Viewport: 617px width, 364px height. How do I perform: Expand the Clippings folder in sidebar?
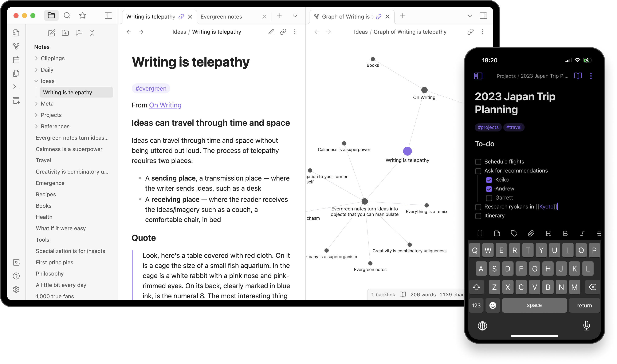pyautogui.click(x=36, y=58)
